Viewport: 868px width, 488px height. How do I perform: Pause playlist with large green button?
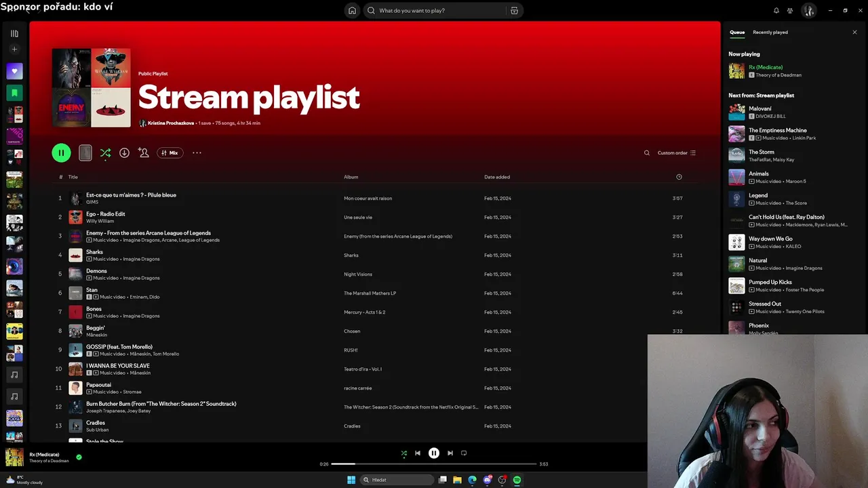pyautogui.click(x=61, y=153)
